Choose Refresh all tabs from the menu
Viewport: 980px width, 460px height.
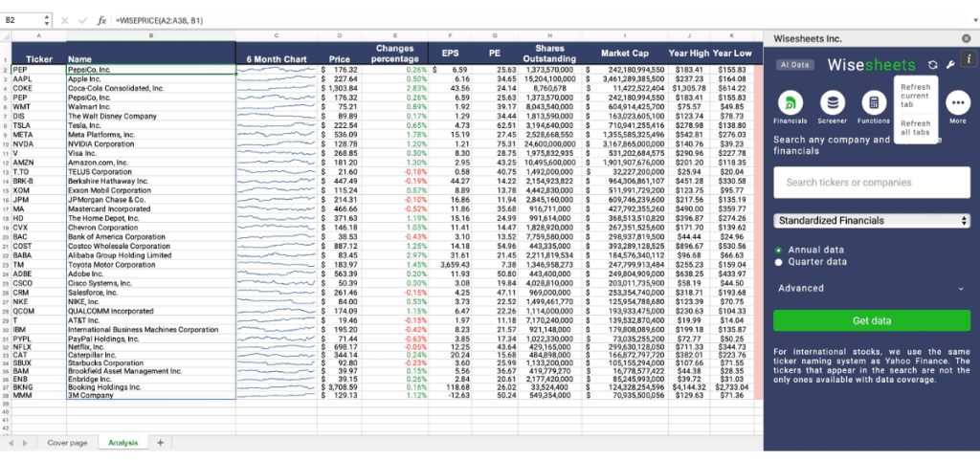(x=915, y=128)
